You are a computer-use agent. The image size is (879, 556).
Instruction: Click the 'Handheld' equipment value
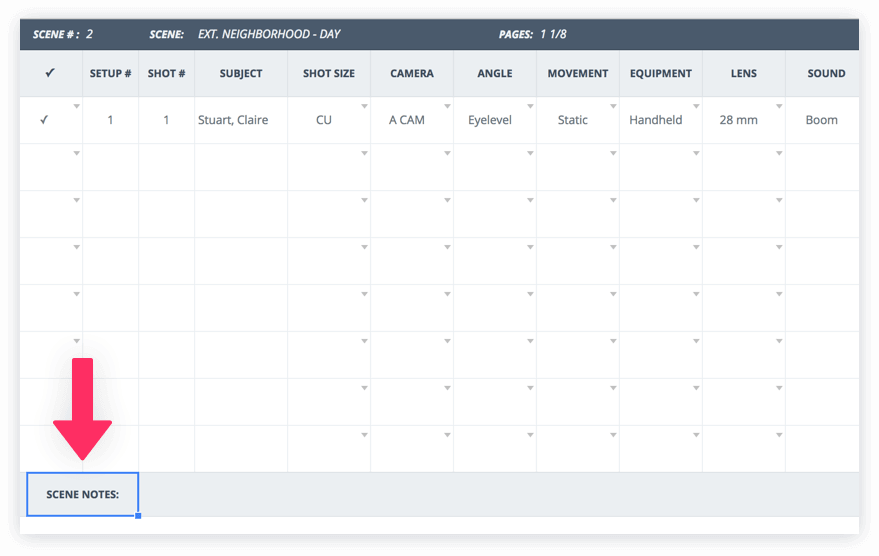click(656, 120)
